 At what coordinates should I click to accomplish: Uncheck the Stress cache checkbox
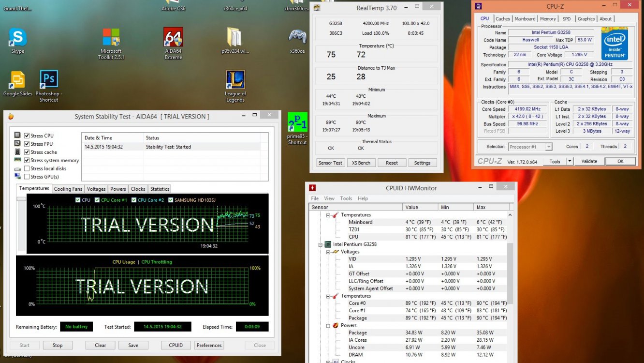click(x=27, y=152)
